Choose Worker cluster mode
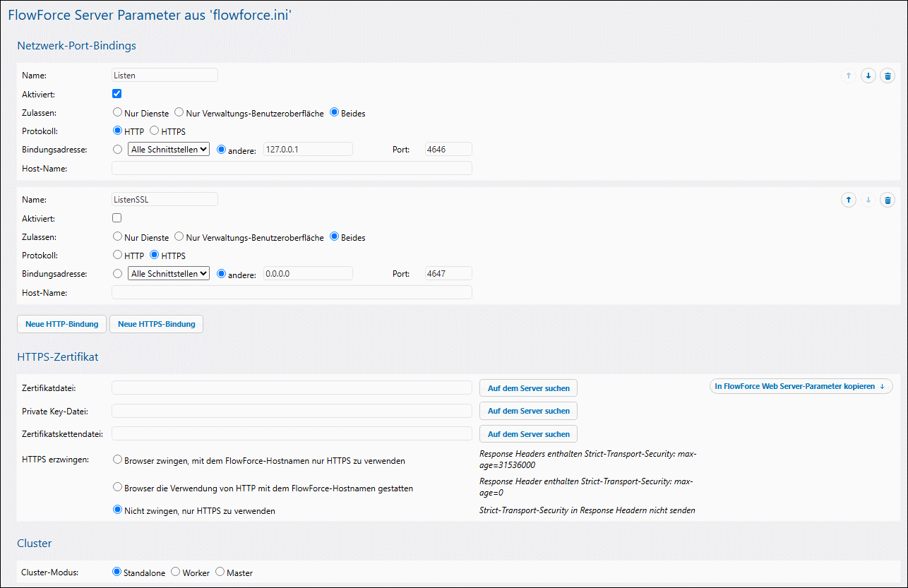The width and height of the screenshot is (908, 588). 176,572
